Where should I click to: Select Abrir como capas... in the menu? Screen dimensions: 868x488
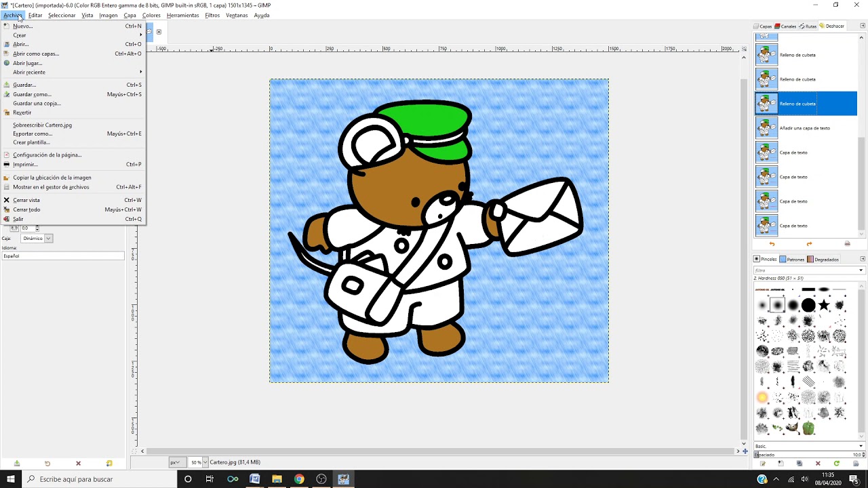pyautogui.click(x=73, y=54)
